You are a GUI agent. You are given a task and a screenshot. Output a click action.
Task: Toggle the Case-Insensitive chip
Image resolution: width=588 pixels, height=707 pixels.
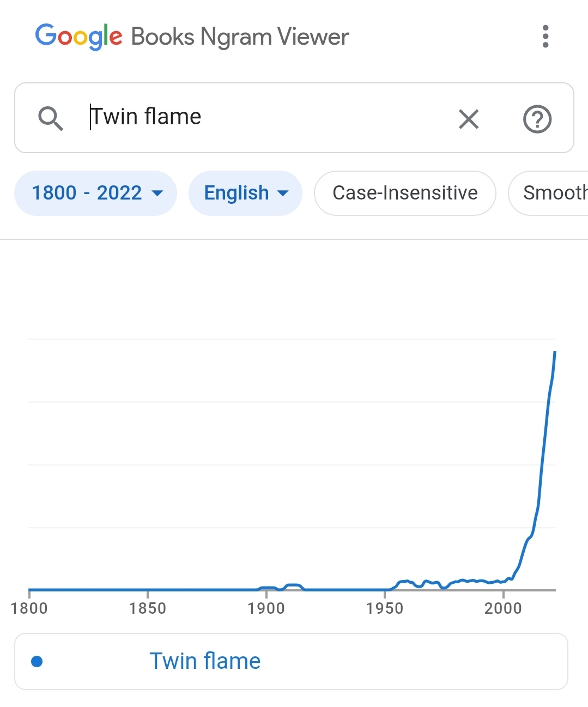405,193
